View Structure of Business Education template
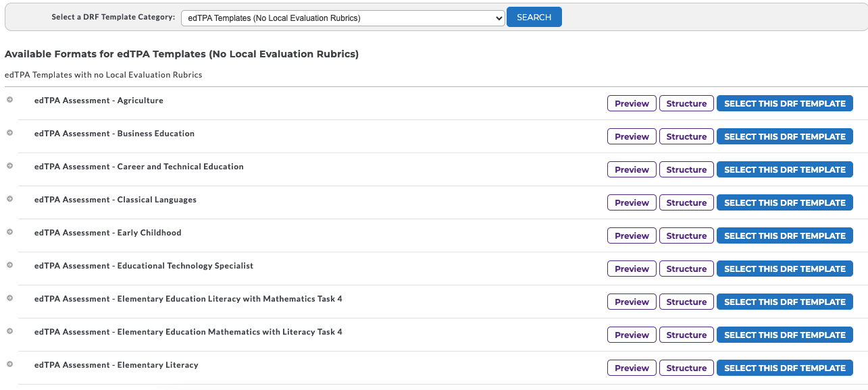 pyautogui.click(x=686, y=136)
